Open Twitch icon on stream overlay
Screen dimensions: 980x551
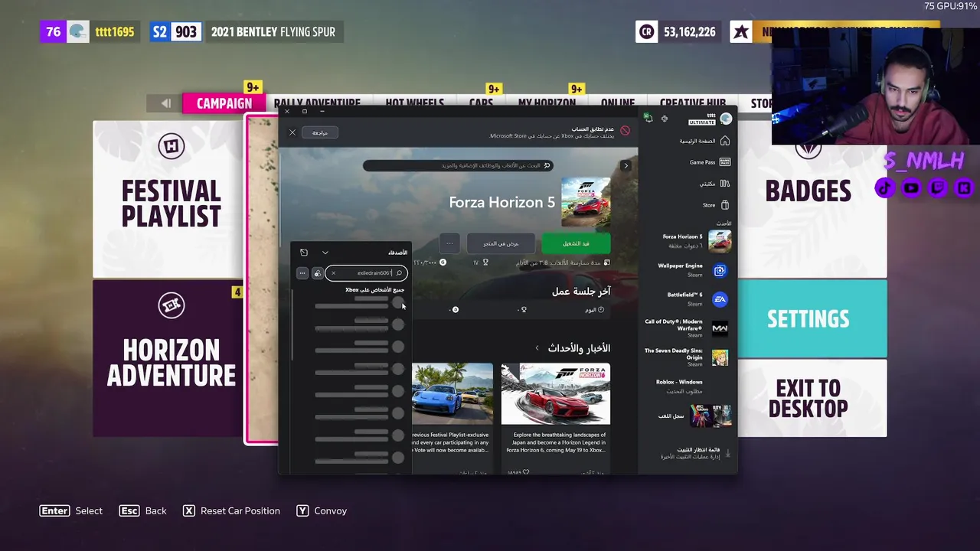[x=937, y=187]
